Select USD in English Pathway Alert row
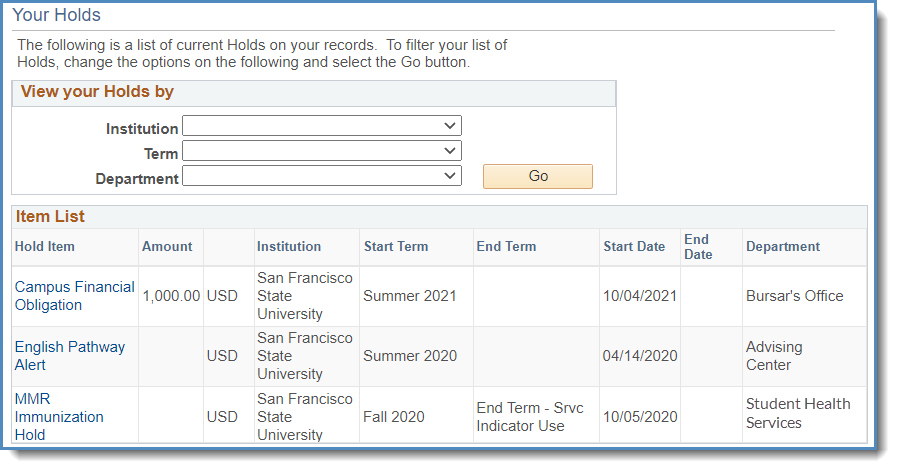Image resolution: width=897 pixels, height=470 pixels. pyautogui.click(x=222, y=356)
